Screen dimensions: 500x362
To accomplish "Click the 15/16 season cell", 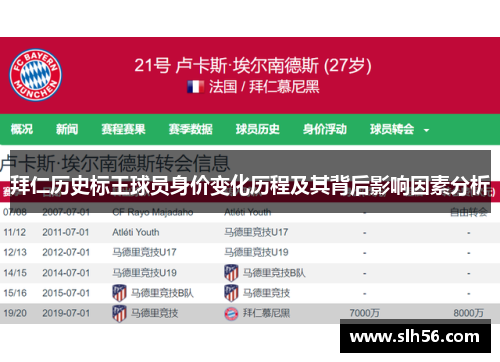I will [x=15, y=293].
